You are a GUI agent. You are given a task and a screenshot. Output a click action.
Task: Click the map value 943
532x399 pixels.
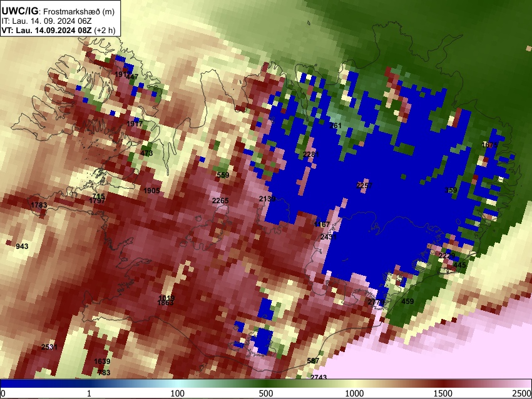click(22, 246)
